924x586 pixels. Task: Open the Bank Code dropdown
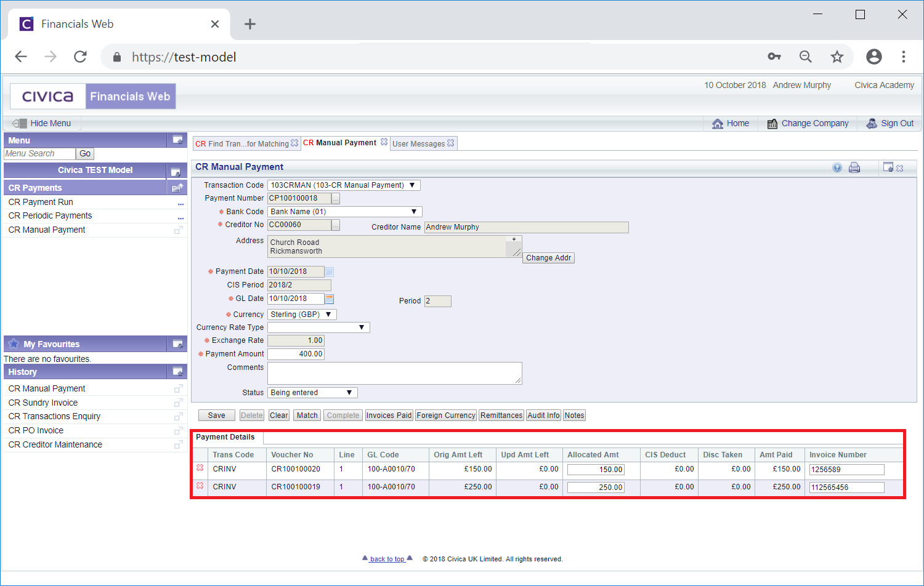tap(345, 212)
